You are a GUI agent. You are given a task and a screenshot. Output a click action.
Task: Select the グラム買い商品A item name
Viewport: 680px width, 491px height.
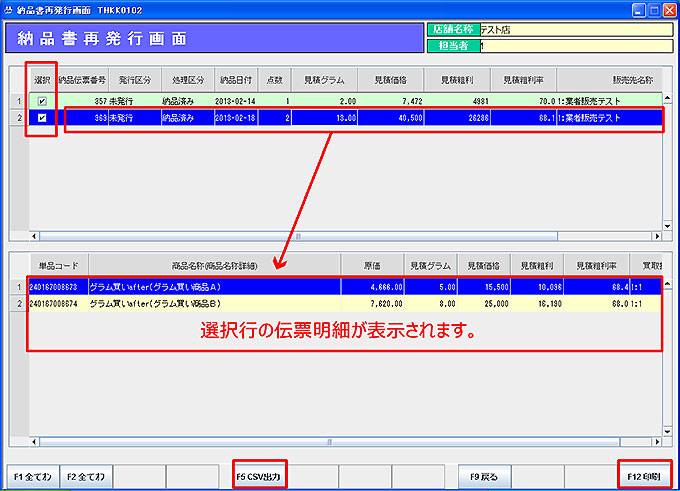point(215,287)
